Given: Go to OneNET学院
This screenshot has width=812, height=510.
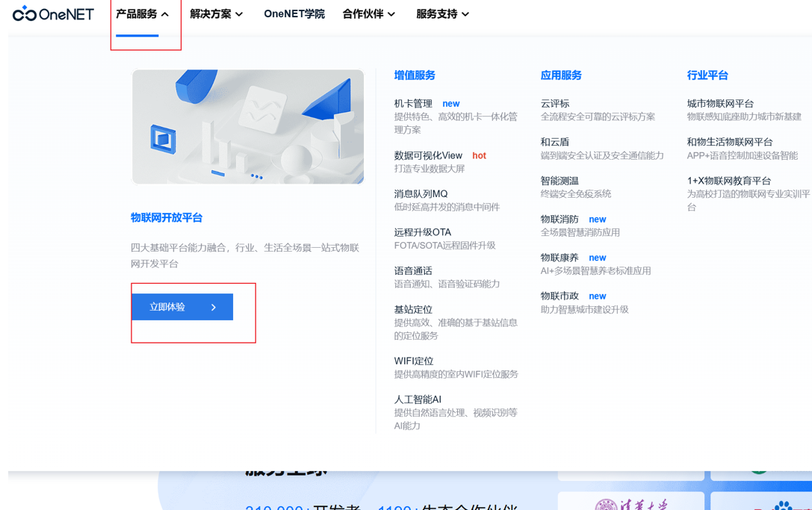Looking at the screenshot, I should coord(294,14).
